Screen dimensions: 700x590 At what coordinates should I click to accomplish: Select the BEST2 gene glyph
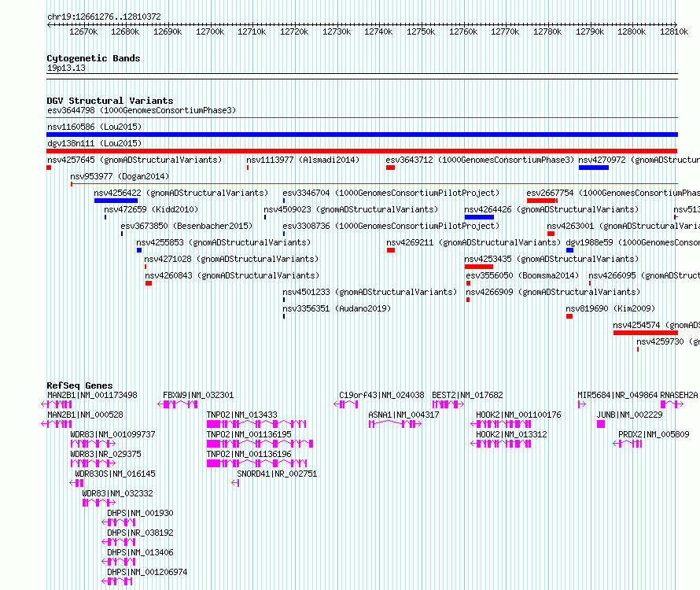(x=446, y=404)
